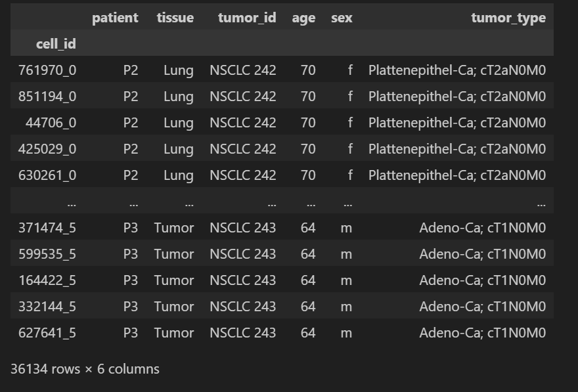
Task: Click the tissue column header
Action: click(x=175, y=18)
